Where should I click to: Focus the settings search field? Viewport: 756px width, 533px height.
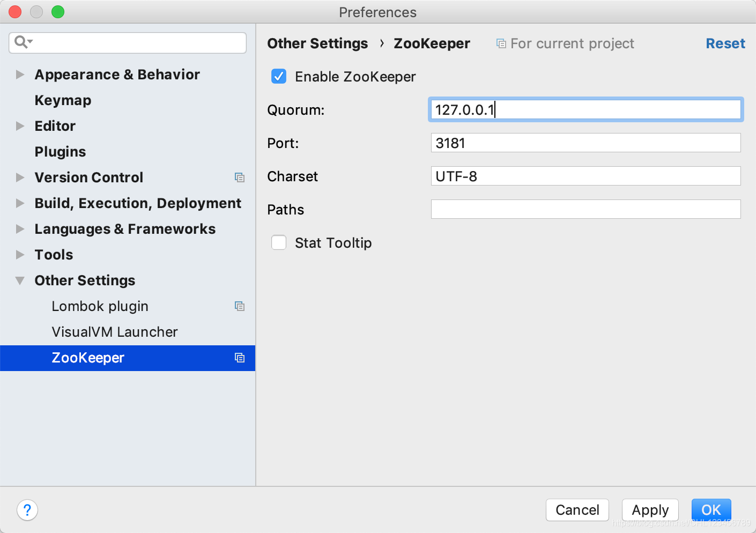128,42
